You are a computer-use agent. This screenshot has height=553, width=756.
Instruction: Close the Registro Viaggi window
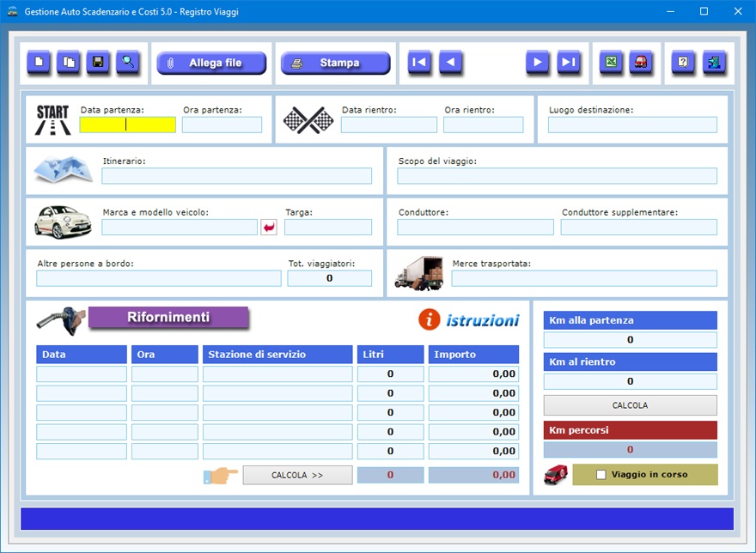point(738,11)
